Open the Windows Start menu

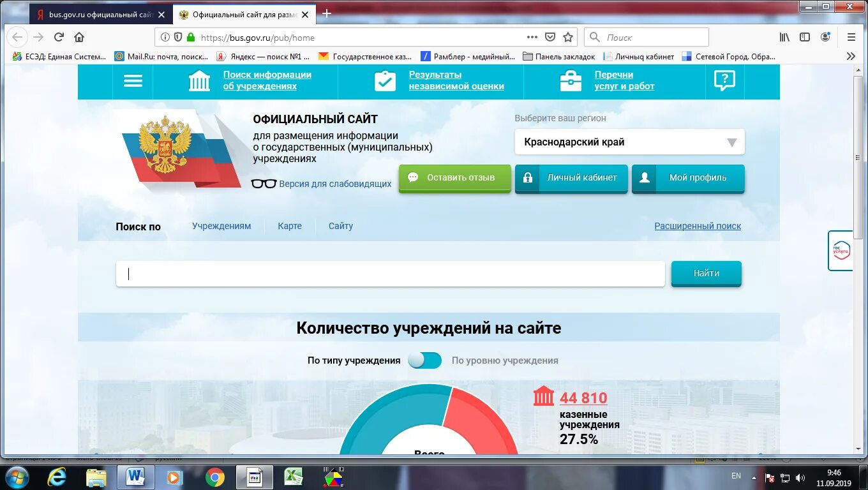tap(17, 477)
